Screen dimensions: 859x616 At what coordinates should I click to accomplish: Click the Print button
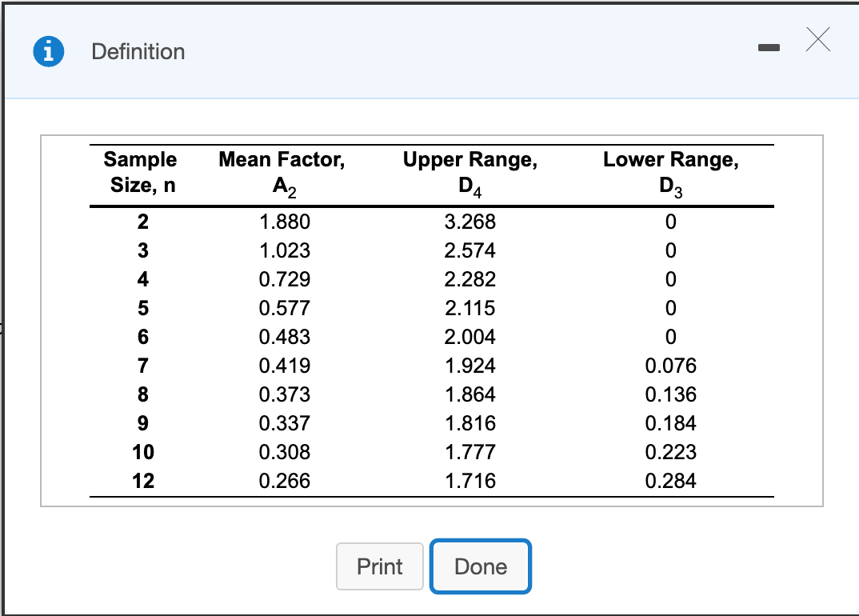tap(379, 566)
